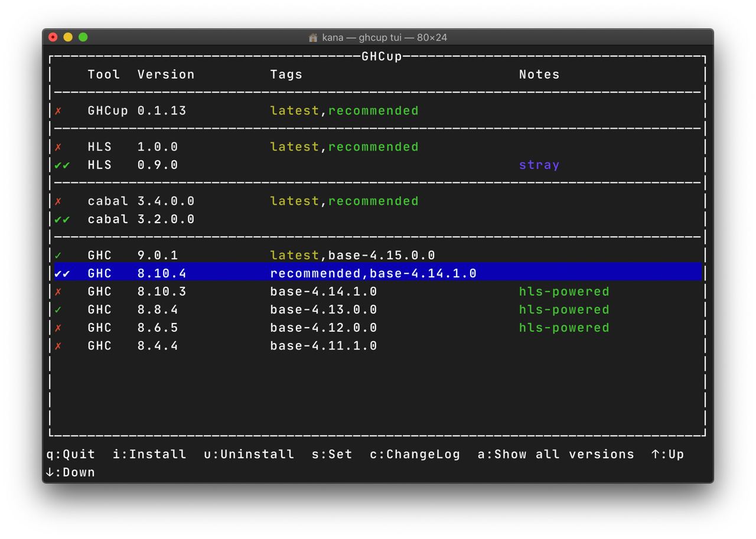
Task: Click the s:Set shortcut hint
Action: click(332, 454)
